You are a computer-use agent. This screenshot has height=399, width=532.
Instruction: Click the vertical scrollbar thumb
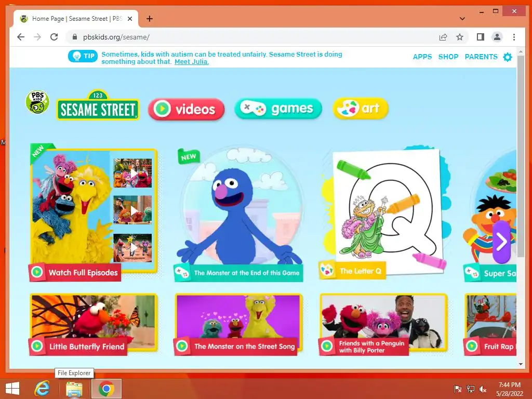(x=521, y=156)
